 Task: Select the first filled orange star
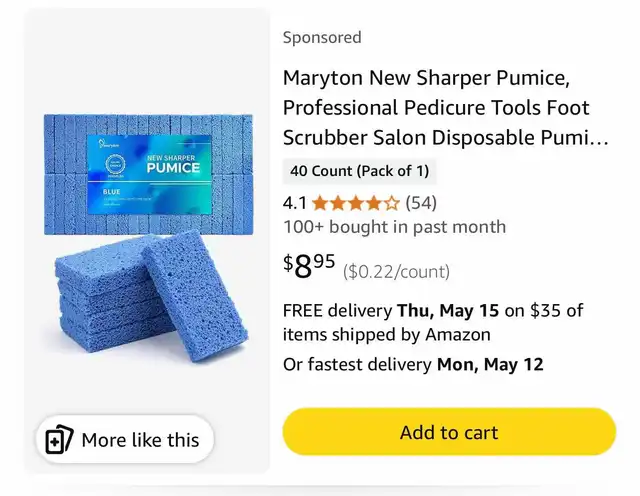coord(320,203)
